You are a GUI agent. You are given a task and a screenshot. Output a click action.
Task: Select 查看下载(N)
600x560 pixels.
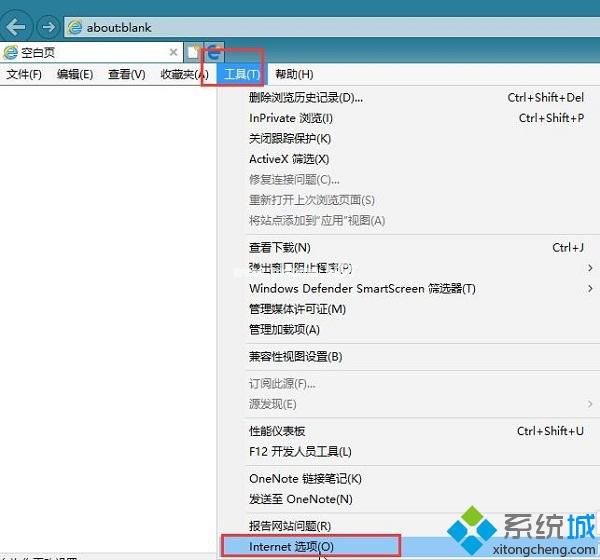[x=408, y=248]
